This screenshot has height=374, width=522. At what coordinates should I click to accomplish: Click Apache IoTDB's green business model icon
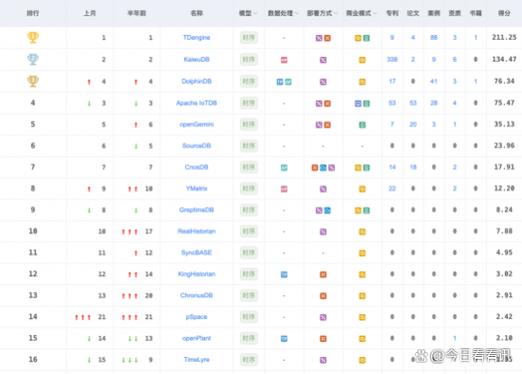tap(366, 104)
